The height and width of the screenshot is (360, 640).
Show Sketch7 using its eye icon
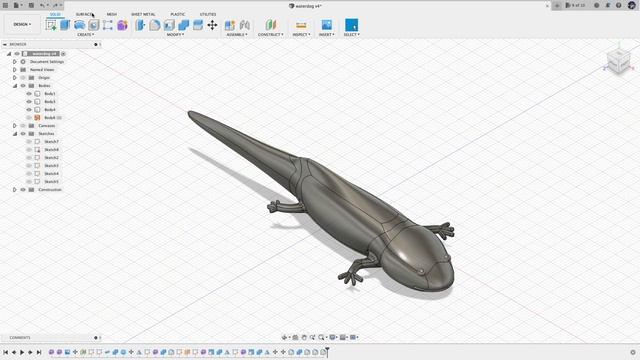[x=29, y=142]
